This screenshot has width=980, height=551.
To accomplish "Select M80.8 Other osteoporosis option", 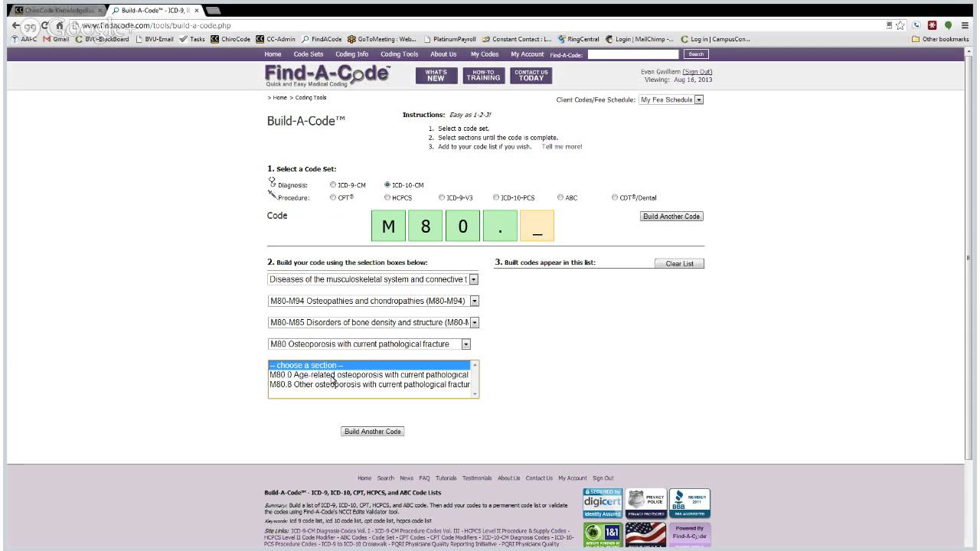I will tap(369, 384).
